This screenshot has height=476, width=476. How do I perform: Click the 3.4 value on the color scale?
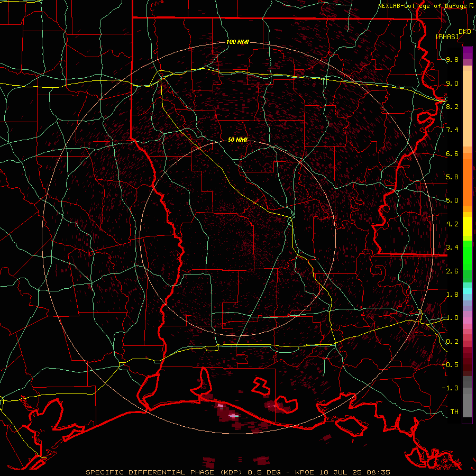point(452,248)
